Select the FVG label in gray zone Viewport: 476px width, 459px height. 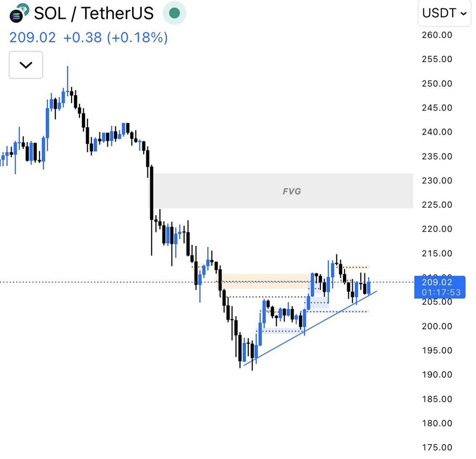[292, 191]
